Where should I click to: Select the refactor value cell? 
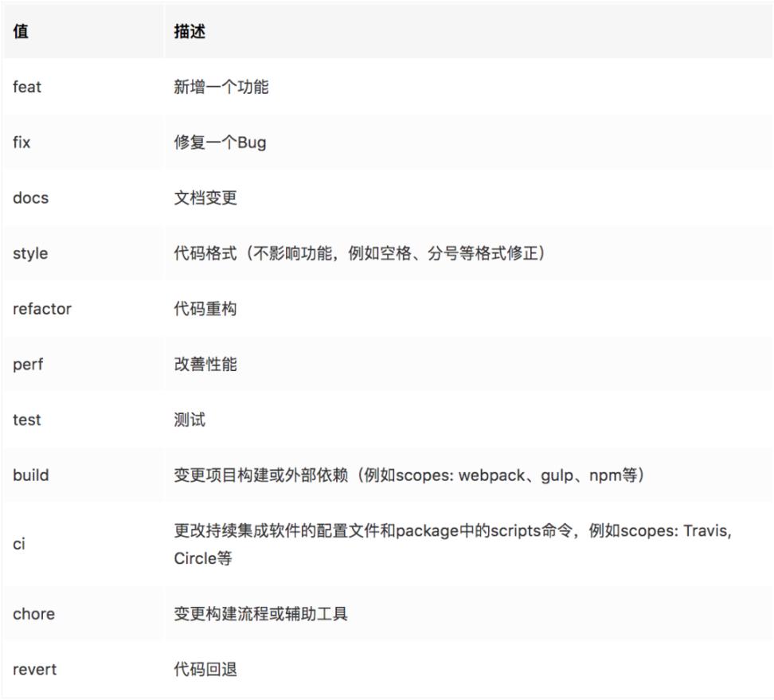(42, 309)
